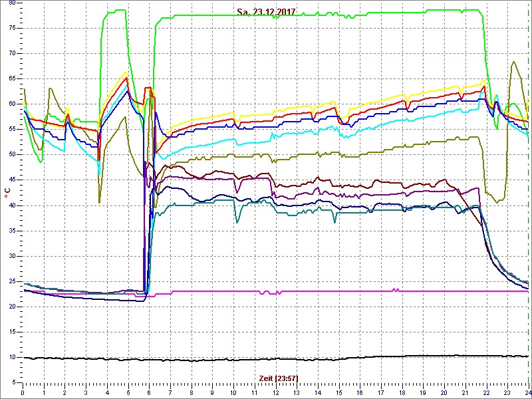Select hour 2 on the time axis
The image size is (532, 399).
[x=65, y=392]
